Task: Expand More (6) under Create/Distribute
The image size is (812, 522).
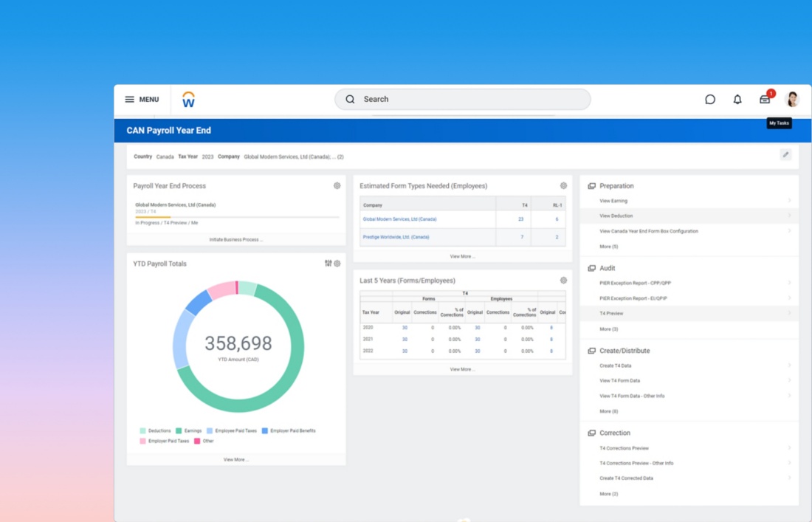Action: pyautogui.click(x=609, y=411)
